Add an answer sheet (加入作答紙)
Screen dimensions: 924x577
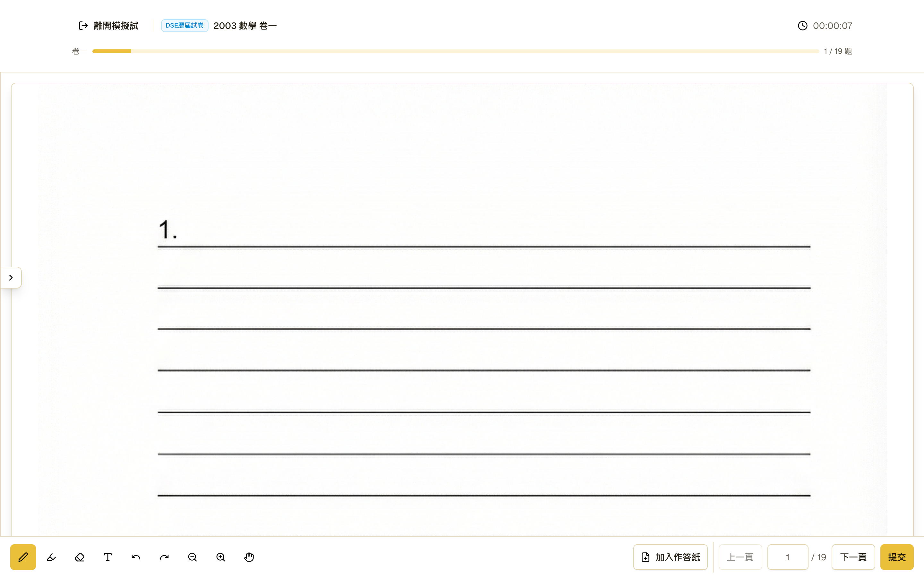pyautogui.click(x=671, y=557)
